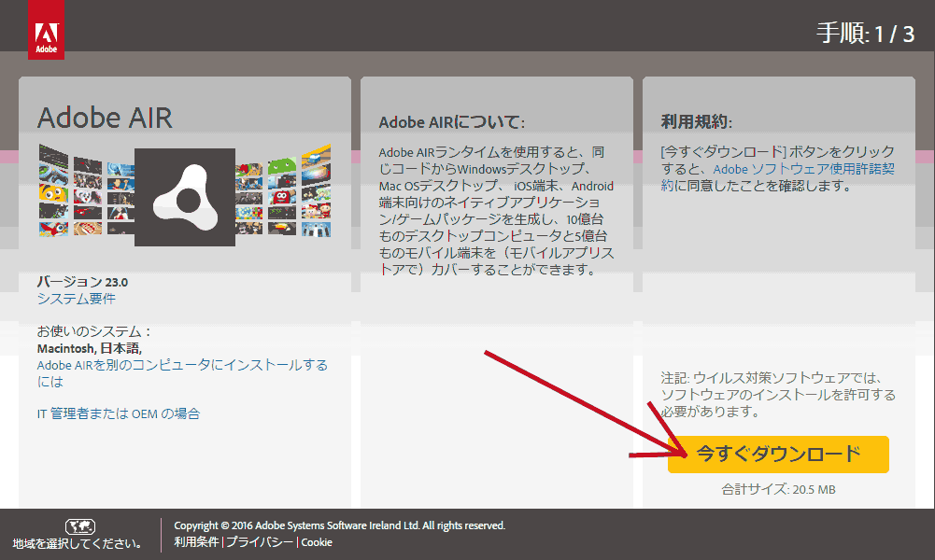Click the バージョン 23.0 text

[82, 281]
